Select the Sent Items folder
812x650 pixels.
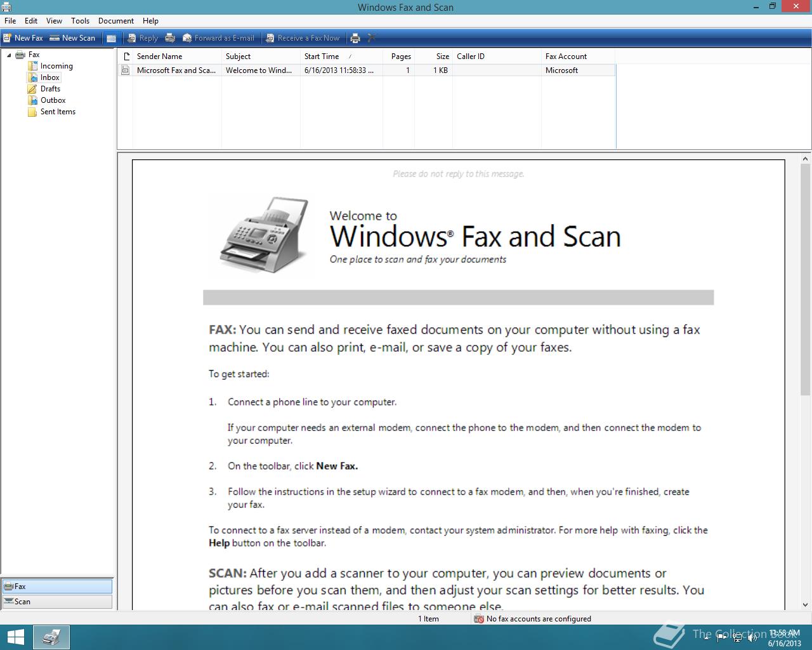point(58,112)
